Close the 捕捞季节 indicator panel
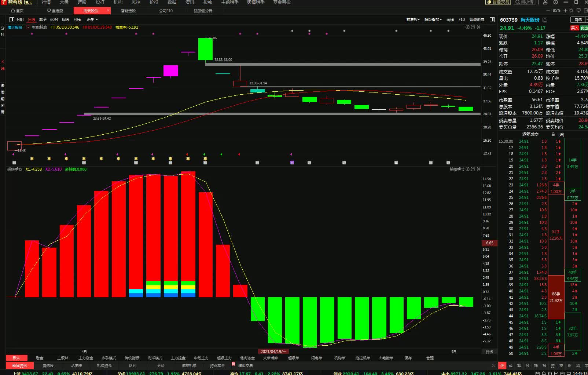This screenshot has width=588, height=375. pos(478,169)
